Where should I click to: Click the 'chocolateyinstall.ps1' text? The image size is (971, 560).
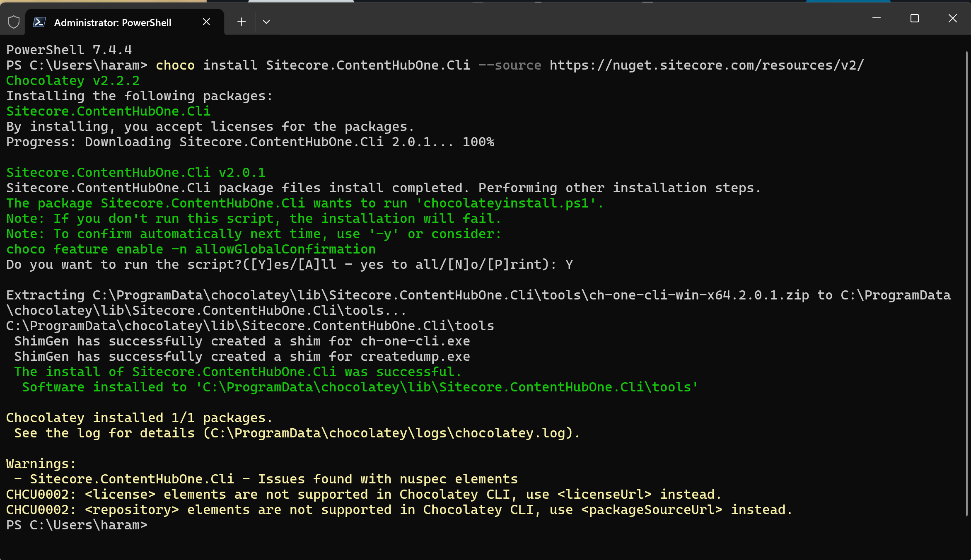click(506, 203)
